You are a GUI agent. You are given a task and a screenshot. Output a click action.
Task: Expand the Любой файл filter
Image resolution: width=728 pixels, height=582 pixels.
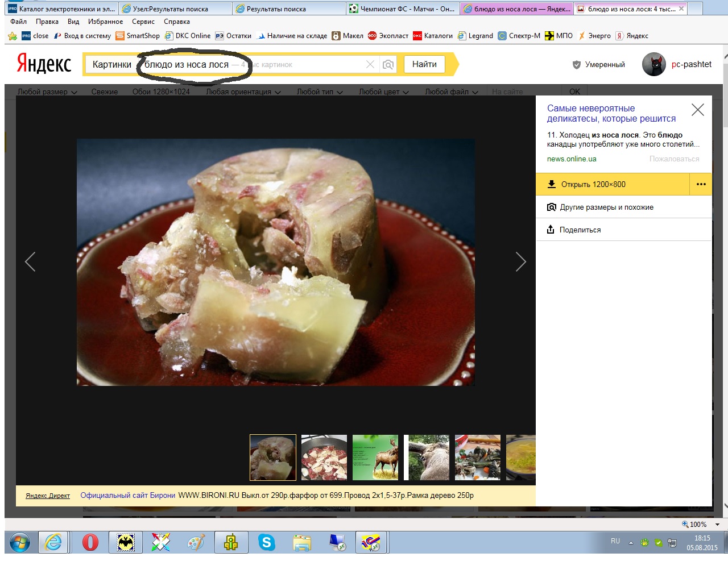click(452, 92)
